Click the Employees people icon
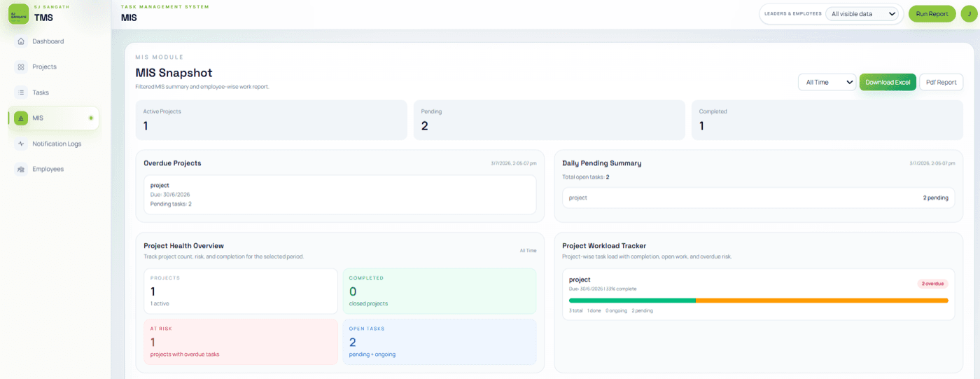Screen dimensions: 980x379 21,169
